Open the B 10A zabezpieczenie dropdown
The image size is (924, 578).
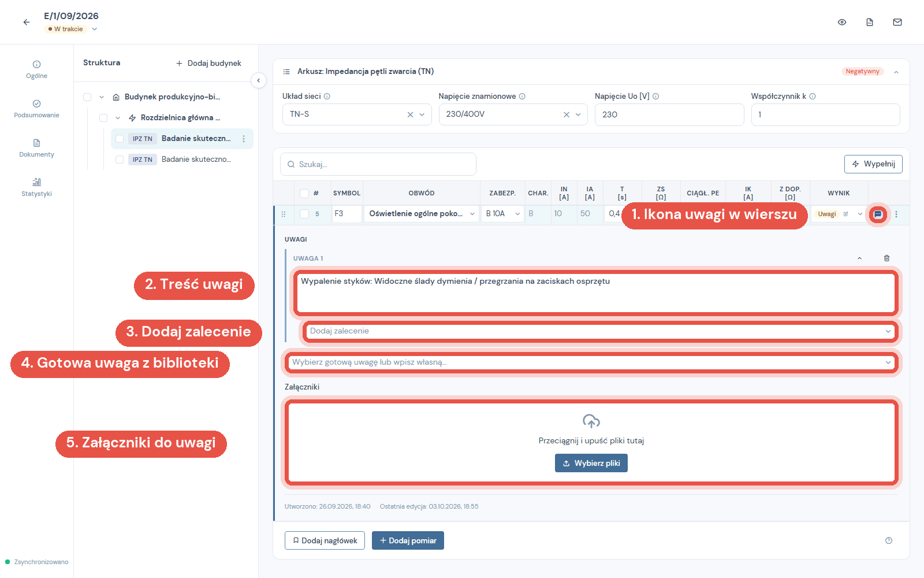pos(502,214)
